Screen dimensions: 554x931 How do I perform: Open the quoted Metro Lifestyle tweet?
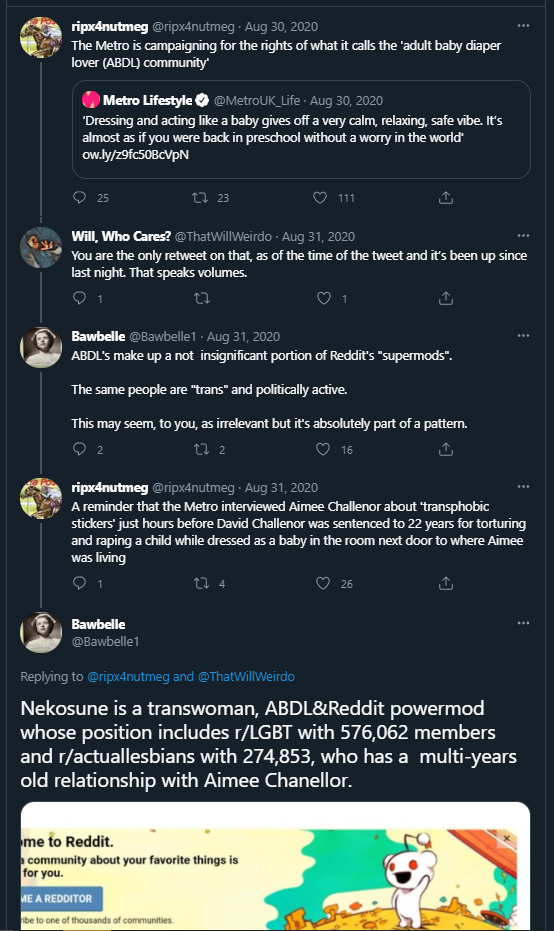(x=301, y=129)
